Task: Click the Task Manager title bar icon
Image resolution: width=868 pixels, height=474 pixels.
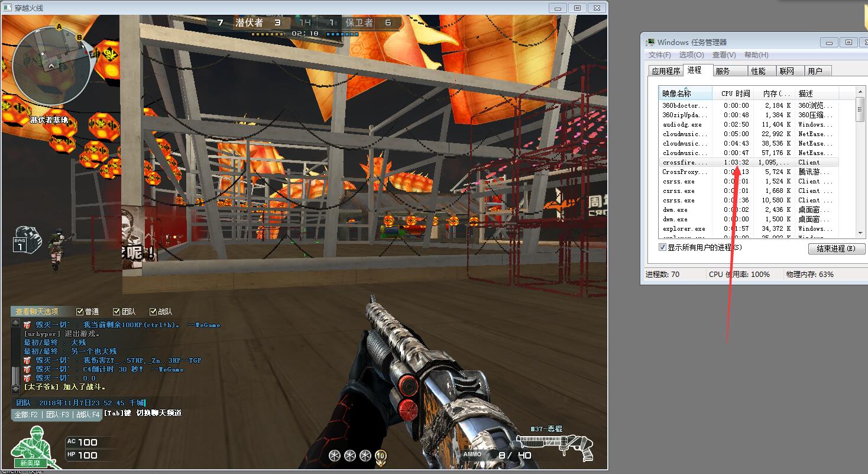Action: click(650, 42)
